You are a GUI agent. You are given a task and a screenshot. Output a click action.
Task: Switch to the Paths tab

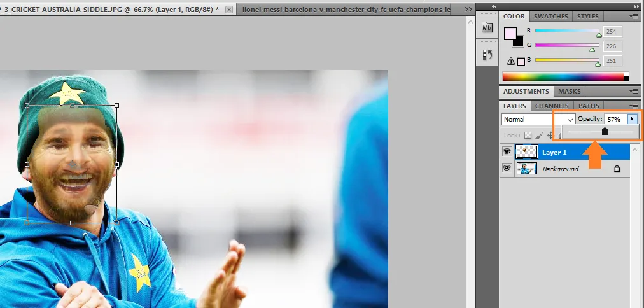click(589, 106)
